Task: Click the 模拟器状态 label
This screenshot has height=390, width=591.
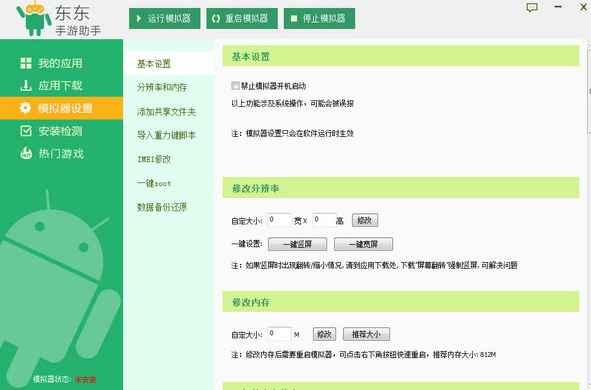Action: (52, 379)
